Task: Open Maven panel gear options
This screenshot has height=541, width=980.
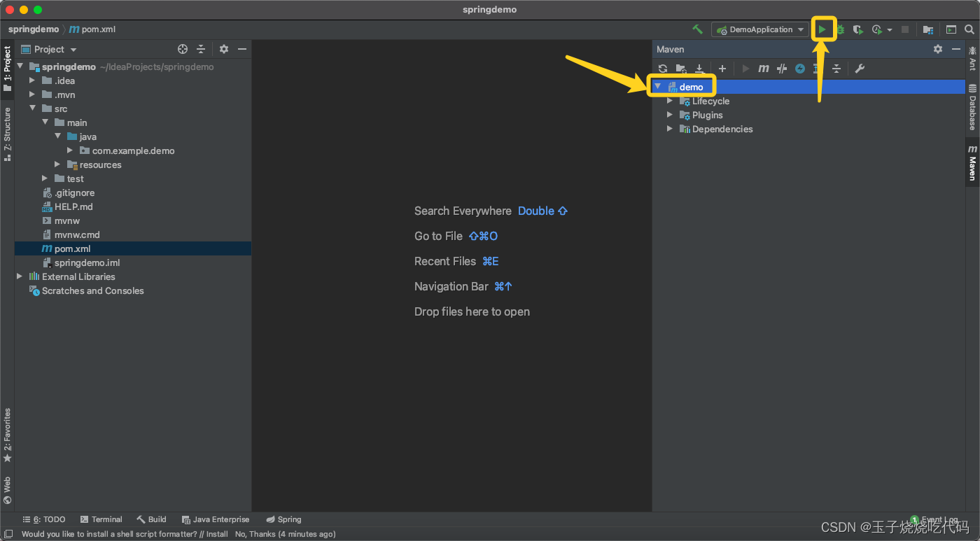Action: click(938, 49)
